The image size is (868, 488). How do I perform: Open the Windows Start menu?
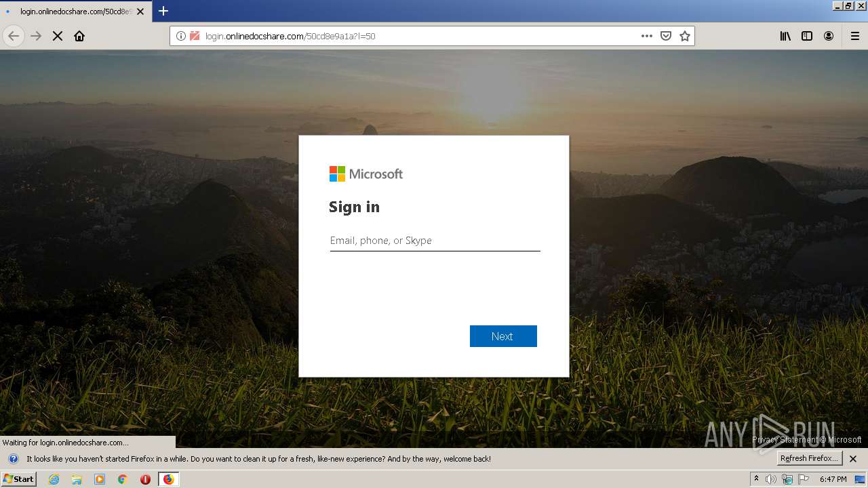tap(18, 479)
